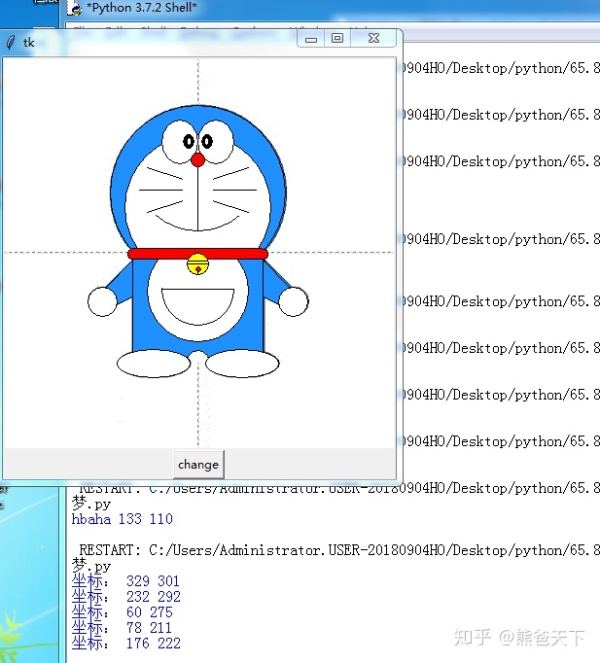Click Doraemon's red nose on the canvas
The width and height of the screenshot is (600, 663).
(197, 160)
